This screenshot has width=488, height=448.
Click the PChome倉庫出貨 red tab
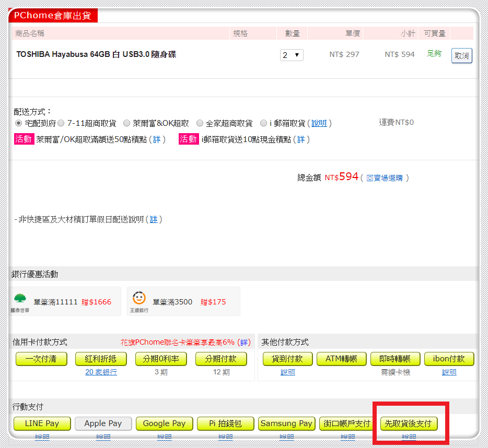tap(53, 16)
